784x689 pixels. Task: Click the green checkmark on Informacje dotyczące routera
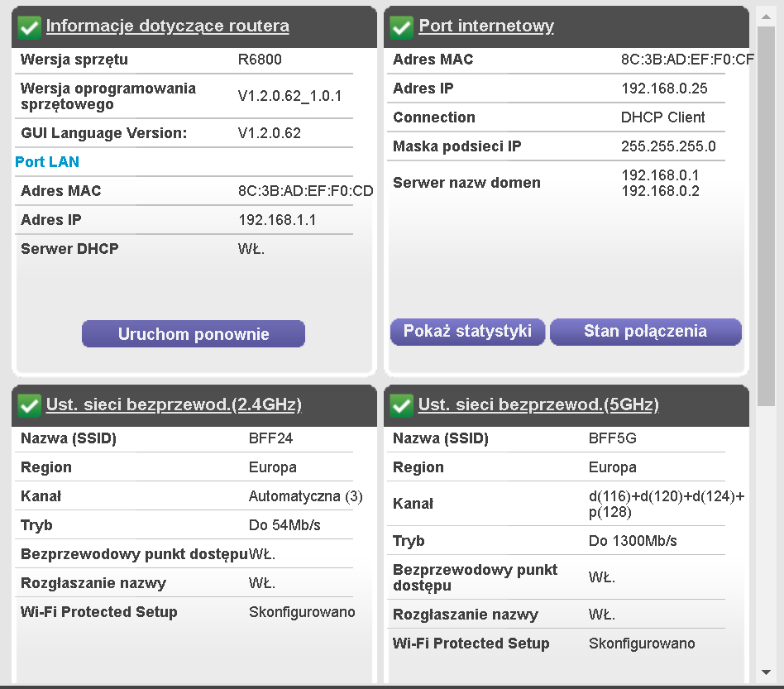29,26
